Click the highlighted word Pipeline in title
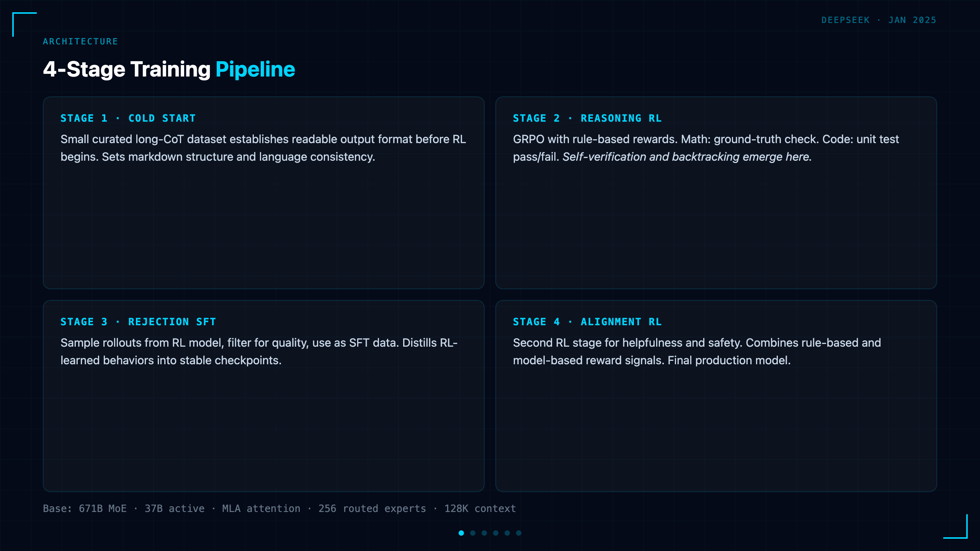980x551 pixels. [x=255, y=69]
